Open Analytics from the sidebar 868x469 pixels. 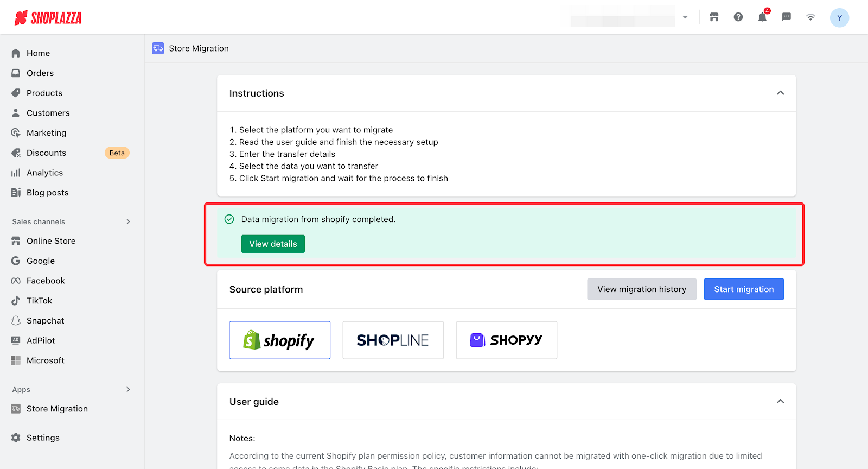pyautogui.click(x=44, y=173)
